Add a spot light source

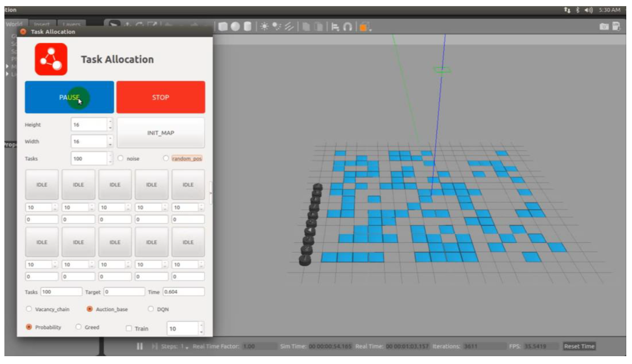(x=277, y=26)
